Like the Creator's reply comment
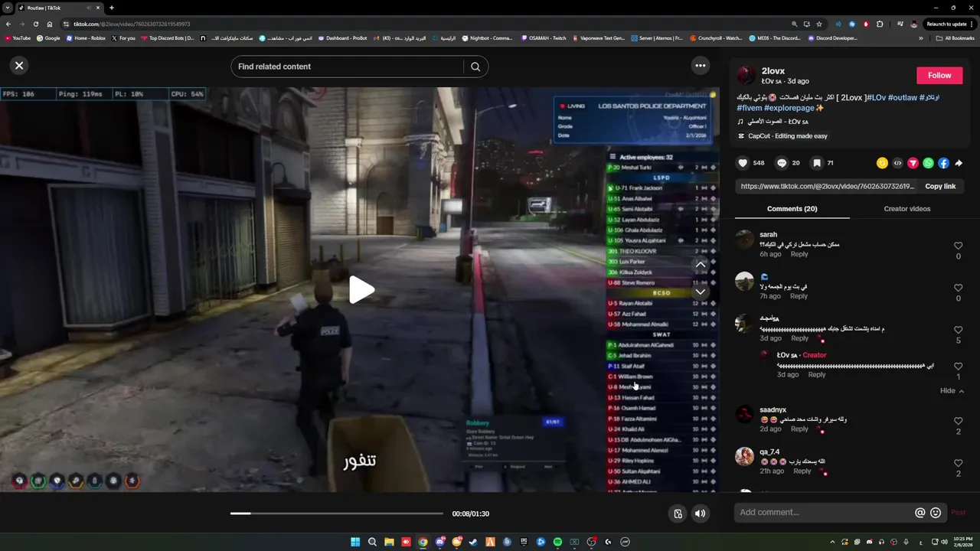The width and height of the screenshot is (980, 551). pyautogui.click(x=958, y=367)
